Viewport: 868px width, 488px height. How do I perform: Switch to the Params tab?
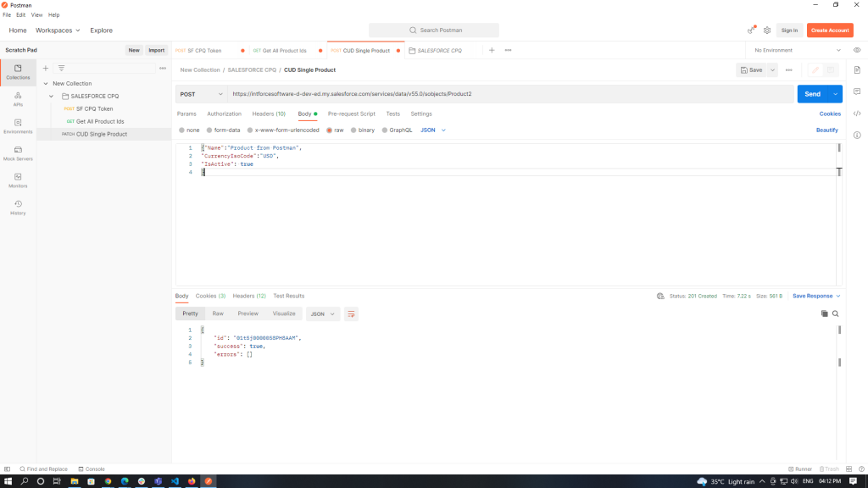pos(186,114)
